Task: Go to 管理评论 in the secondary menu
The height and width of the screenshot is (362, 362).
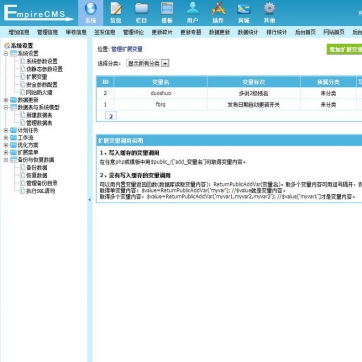Action: click(x=134, y=32)
